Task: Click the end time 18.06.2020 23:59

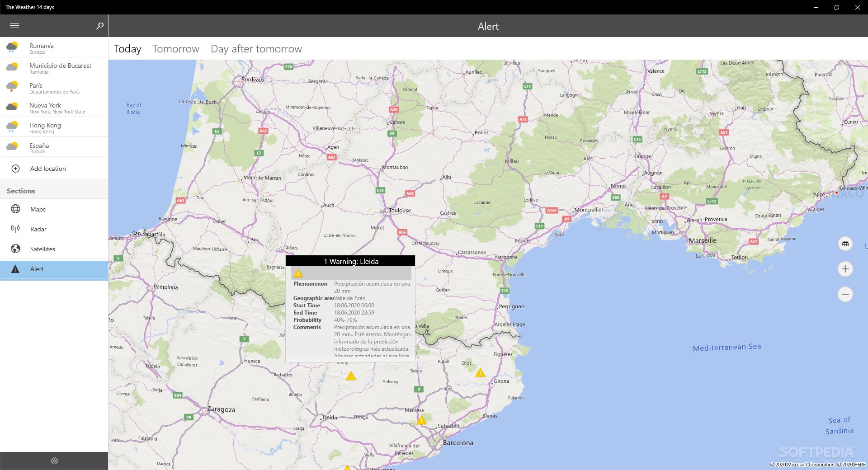Action: (x=354, y=313)
